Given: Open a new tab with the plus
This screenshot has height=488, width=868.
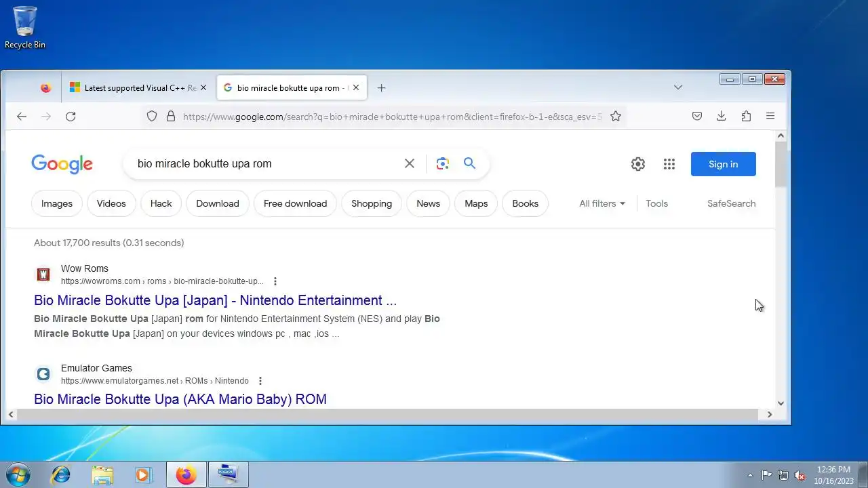Looking at the screenshot, I should 381,88.
